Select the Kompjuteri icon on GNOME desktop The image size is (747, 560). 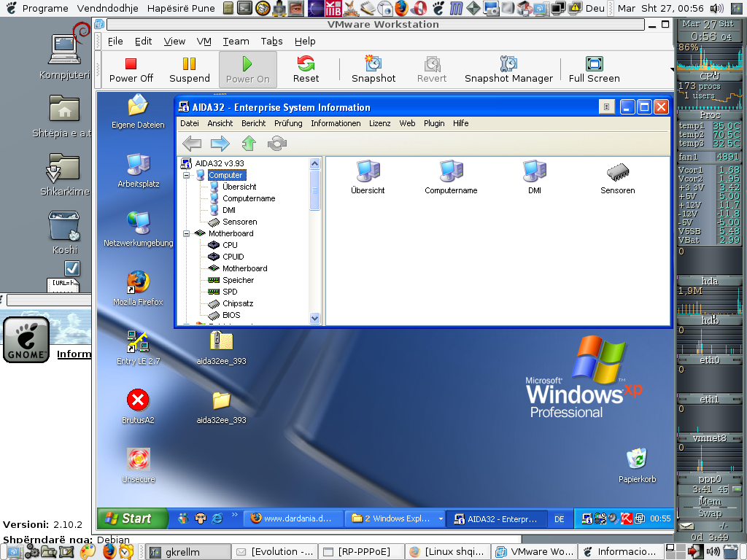tap(65, 52)
